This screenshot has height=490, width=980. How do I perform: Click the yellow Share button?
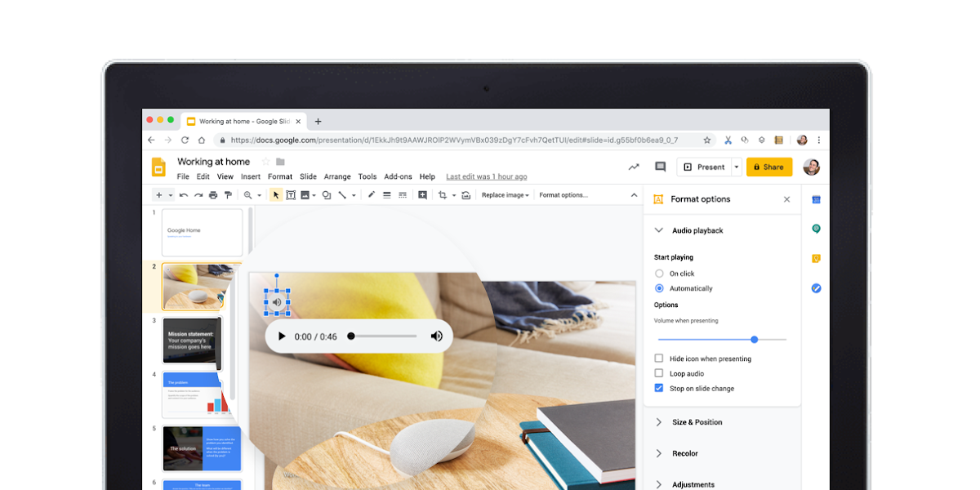click(x=768, y=167)
